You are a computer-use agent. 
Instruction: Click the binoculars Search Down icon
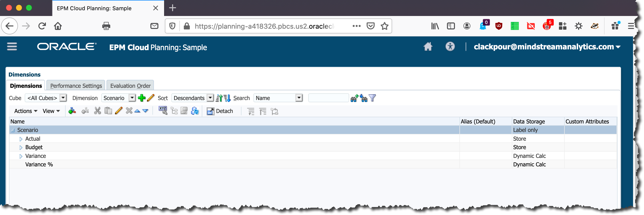[x=364, y=98]
